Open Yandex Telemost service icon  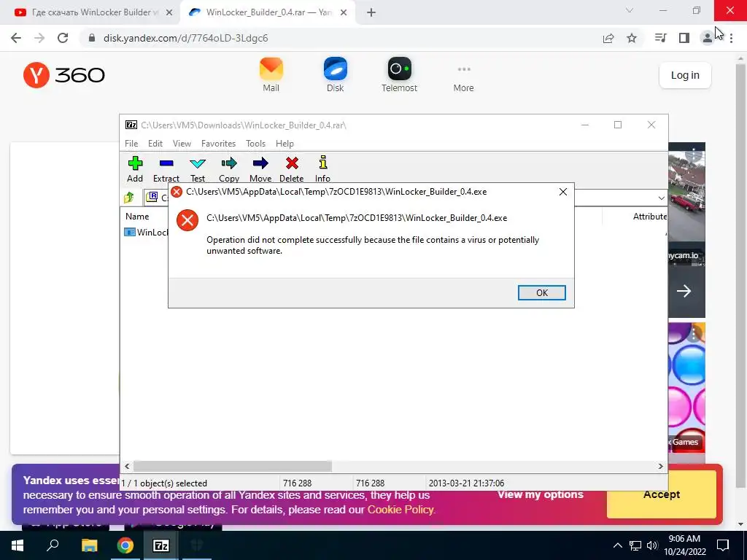click(x=399, y=75)
